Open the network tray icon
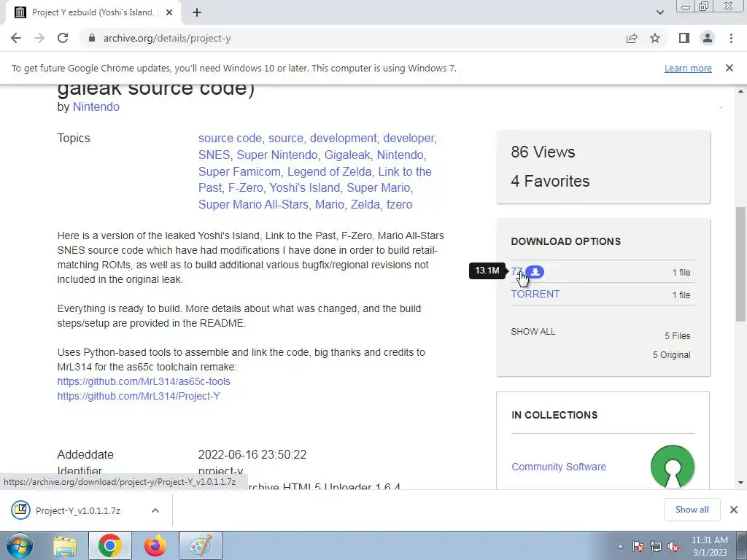This screenshot has width=747, height=560. [x=656, y=546]
